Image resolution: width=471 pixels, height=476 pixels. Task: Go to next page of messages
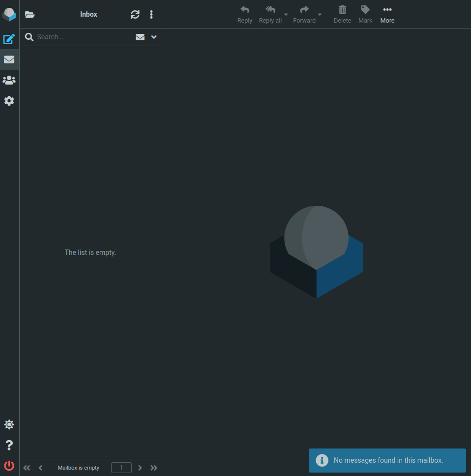[140, 468]
